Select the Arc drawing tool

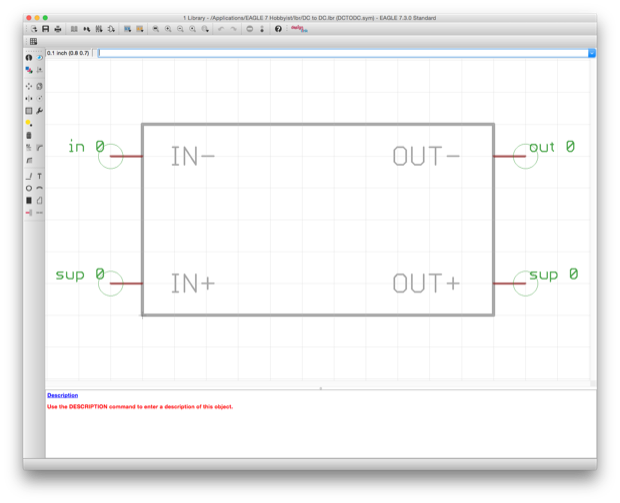[40, 189]
